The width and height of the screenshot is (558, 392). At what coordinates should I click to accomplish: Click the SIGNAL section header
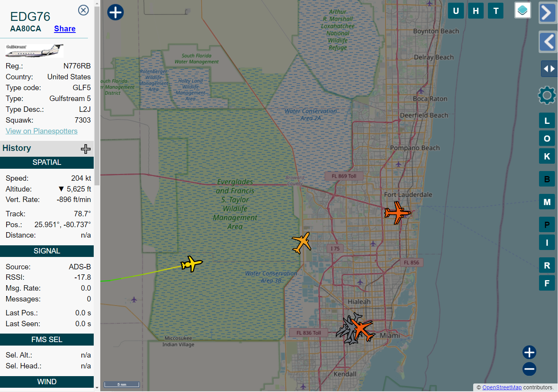click(x=47, y=251)
